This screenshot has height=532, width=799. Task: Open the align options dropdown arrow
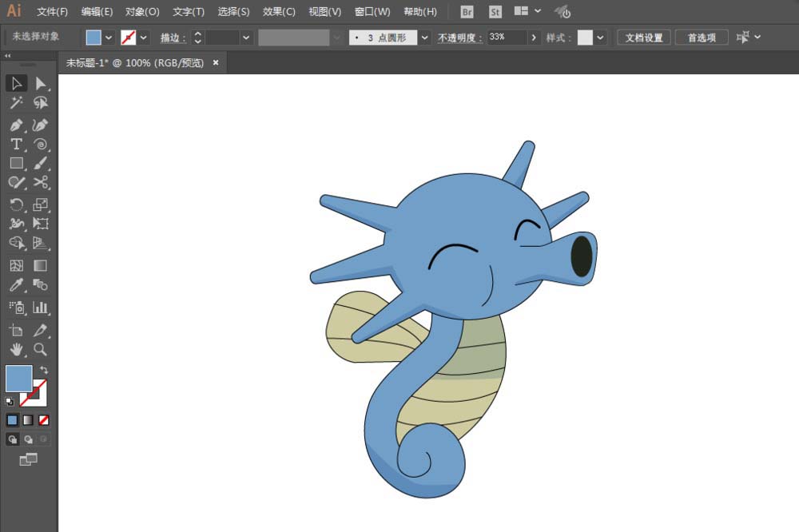pos(757,38)
